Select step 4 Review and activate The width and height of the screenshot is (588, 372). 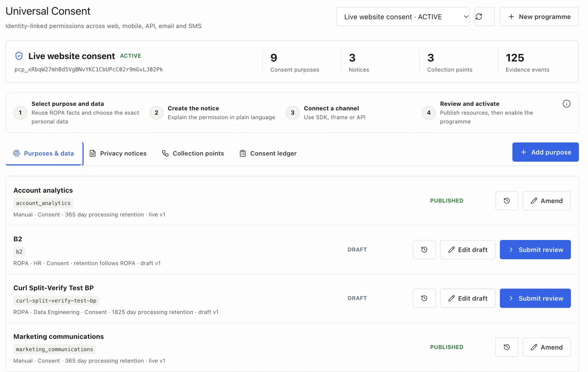coord(478,113)
